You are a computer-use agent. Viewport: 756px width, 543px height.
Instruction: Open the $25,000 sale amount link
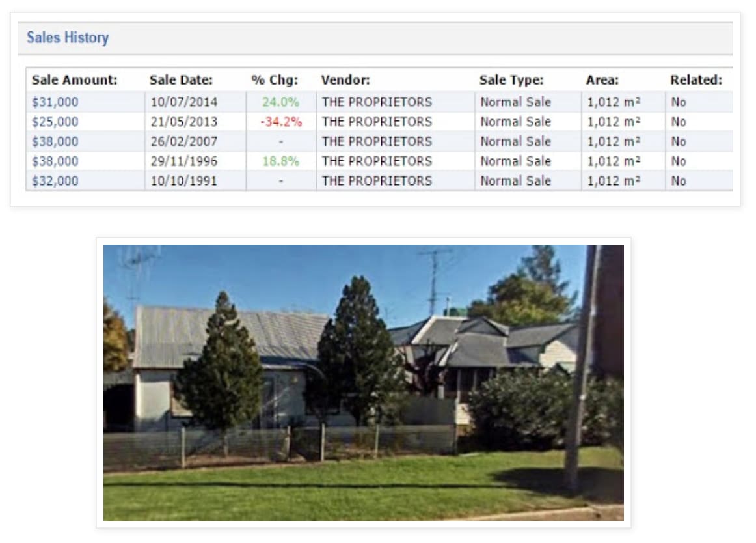55,122
